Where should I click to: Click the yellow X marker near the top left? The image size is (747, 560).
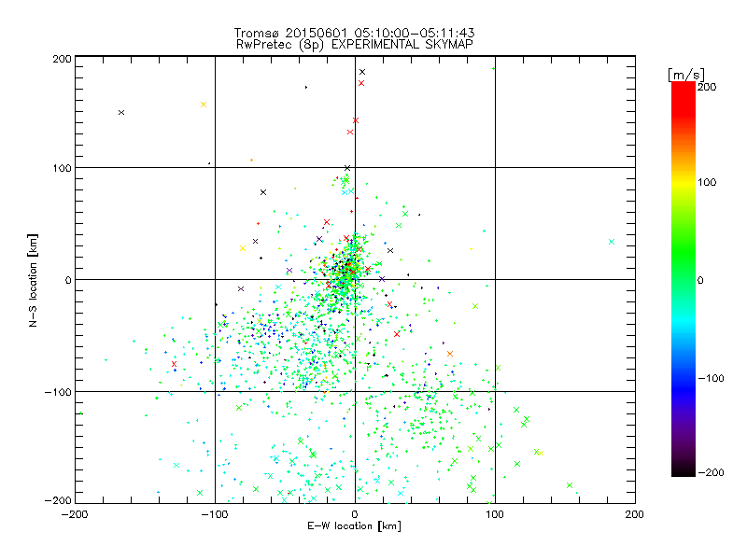204,105
